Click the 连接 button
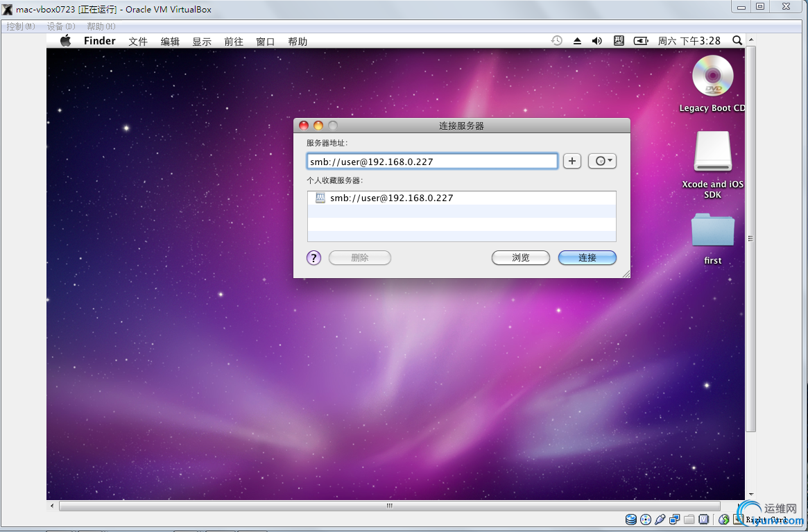The height and width of the screenshot is (532, 808). [x=587, y=258]
